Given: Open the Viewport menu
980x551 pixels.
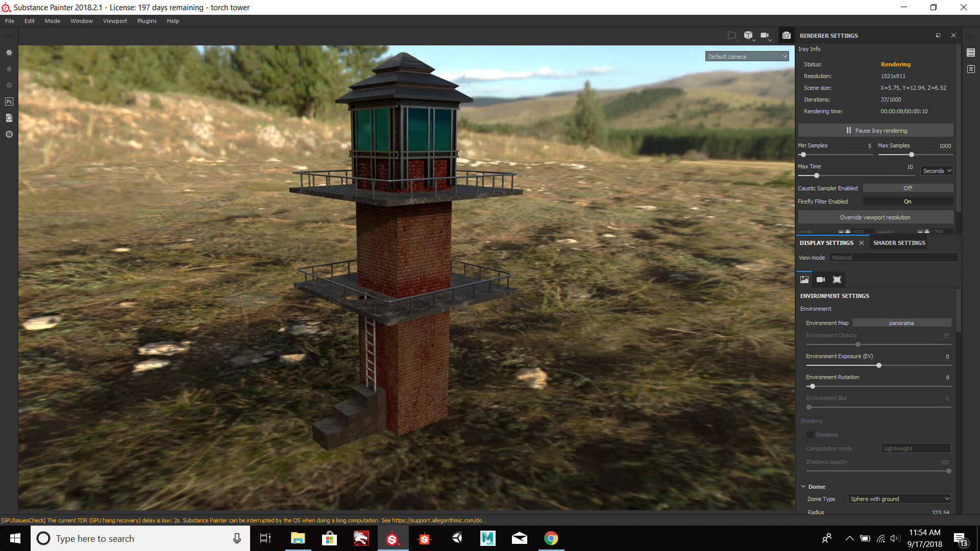Looking at the screenshot, I should (114, 21).
